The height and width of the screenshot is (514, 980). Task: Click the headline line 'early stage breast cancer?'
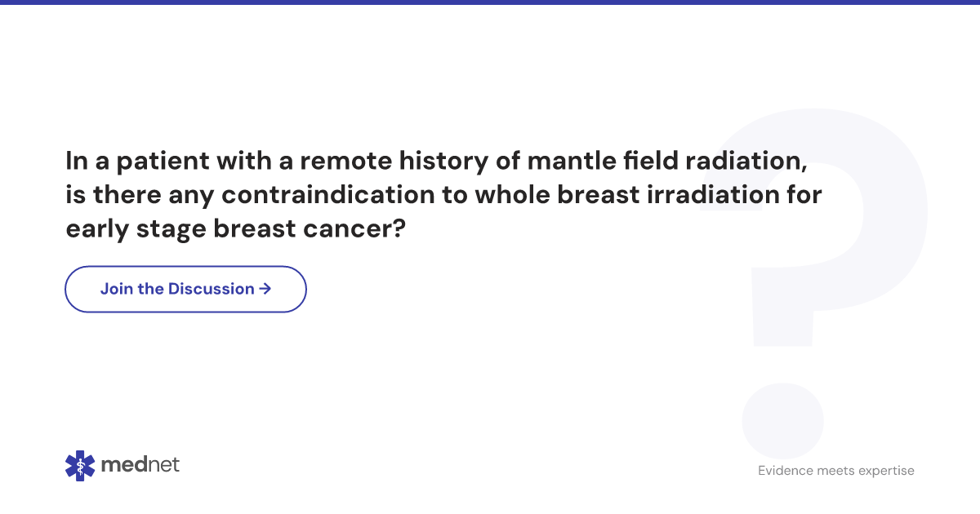(x=235, y=230)
